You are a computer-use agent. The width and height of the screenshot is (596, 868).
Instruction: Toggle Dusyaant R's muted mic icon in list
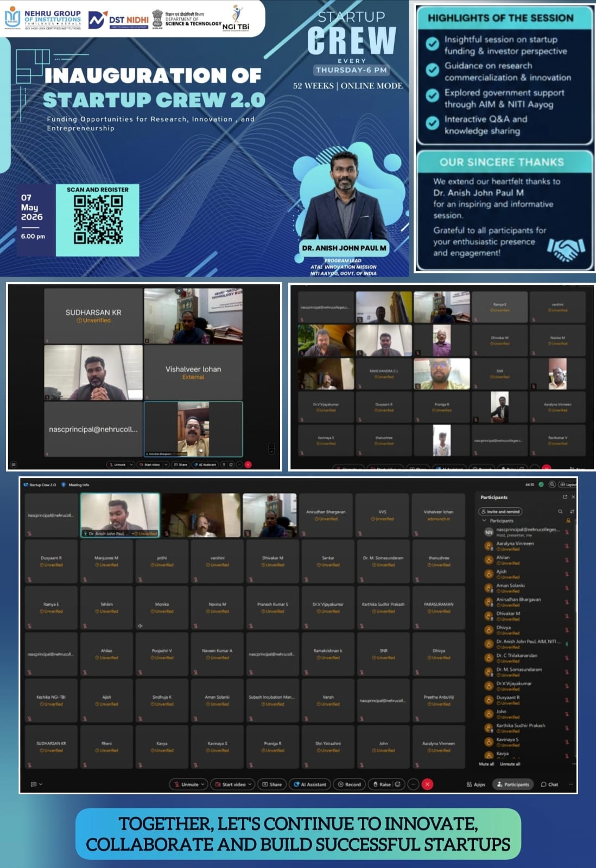pyautogui.click(x=567, y=700)
